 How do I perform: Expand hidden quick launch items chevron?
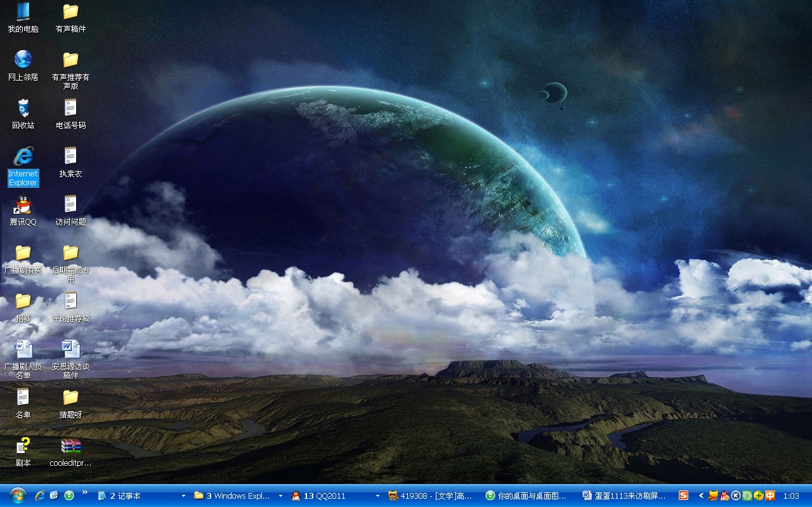click(x=85, y=492)
